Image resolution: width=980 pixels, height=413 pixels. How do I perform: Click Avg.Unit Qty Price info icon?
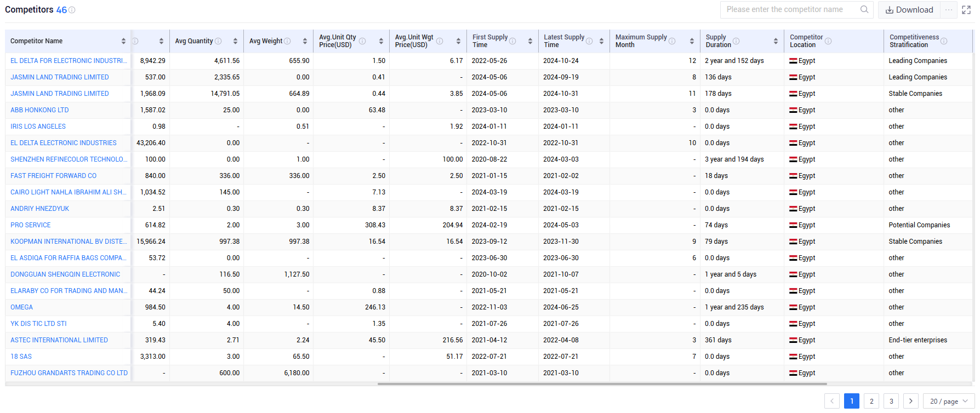(x=362, y=41)
